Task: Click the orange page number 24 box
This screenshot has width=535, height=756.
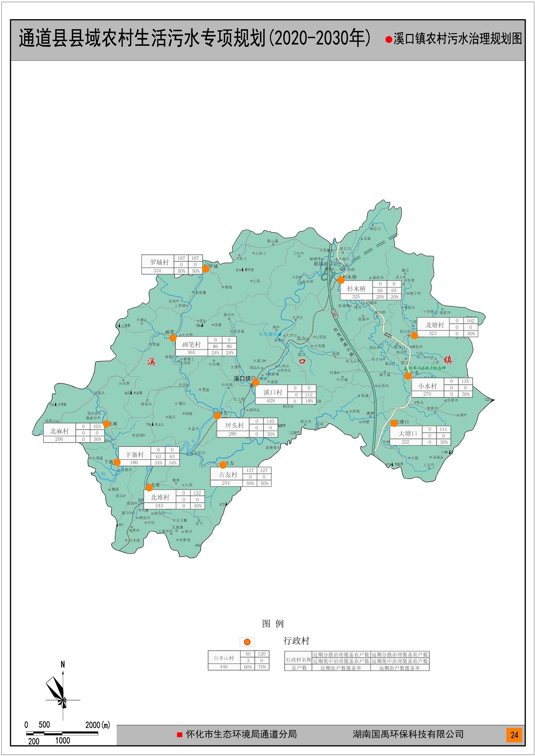Action: (514, 735)
